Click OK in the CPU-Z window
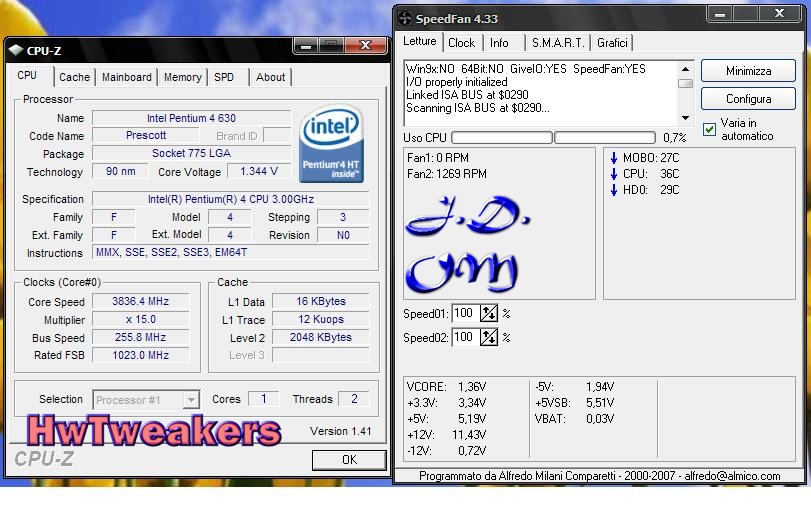Image resolution: width=811 pixels, height=512 pixels. [x=349, y=460]
